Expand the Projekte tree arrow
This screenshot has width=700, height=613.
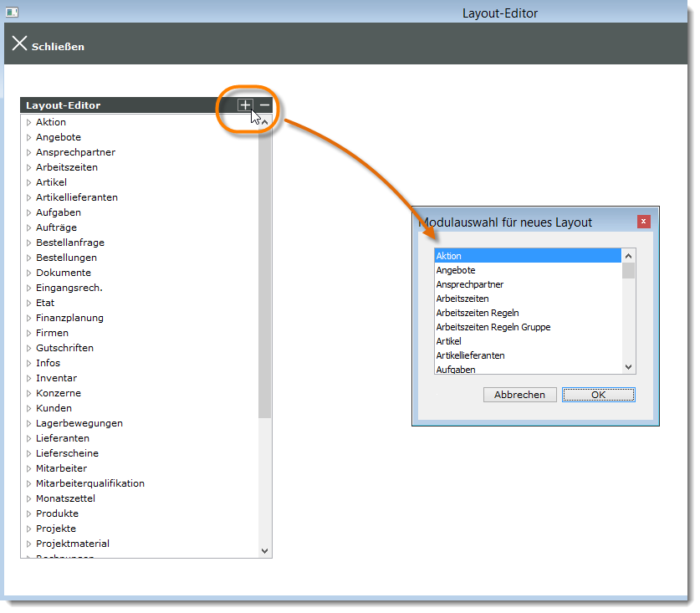(28, 529)
